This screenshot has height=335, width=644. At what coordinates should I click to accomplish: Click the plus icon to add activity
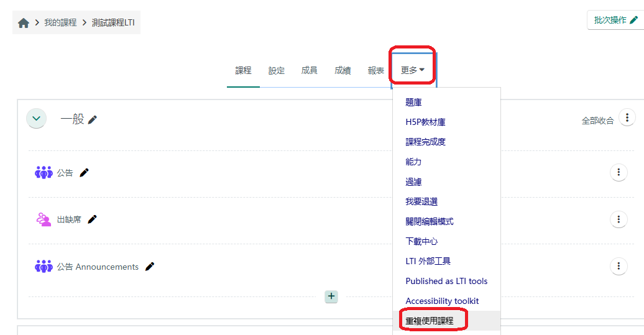331,296
